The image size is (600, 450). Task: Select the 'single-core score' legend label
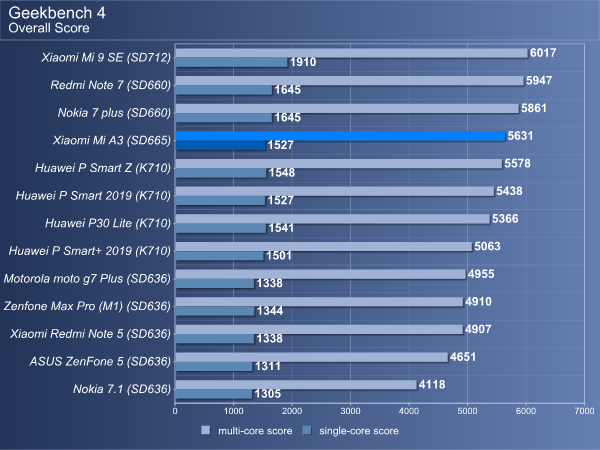359,431
